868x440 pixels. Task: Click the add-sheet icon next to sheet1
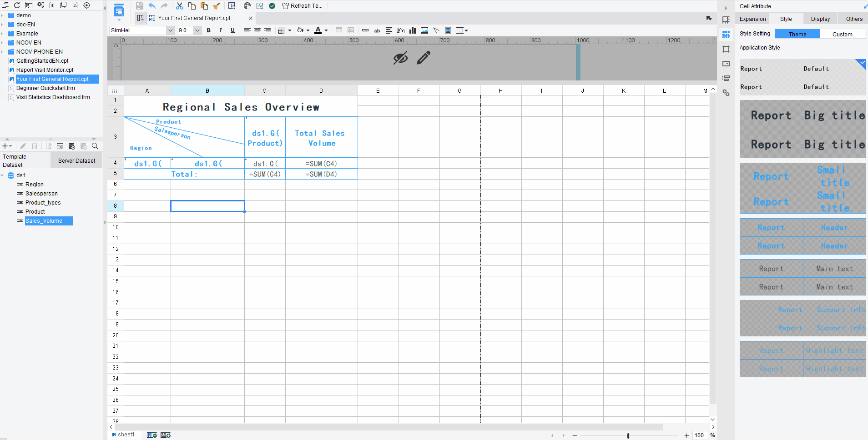point(152,435)
